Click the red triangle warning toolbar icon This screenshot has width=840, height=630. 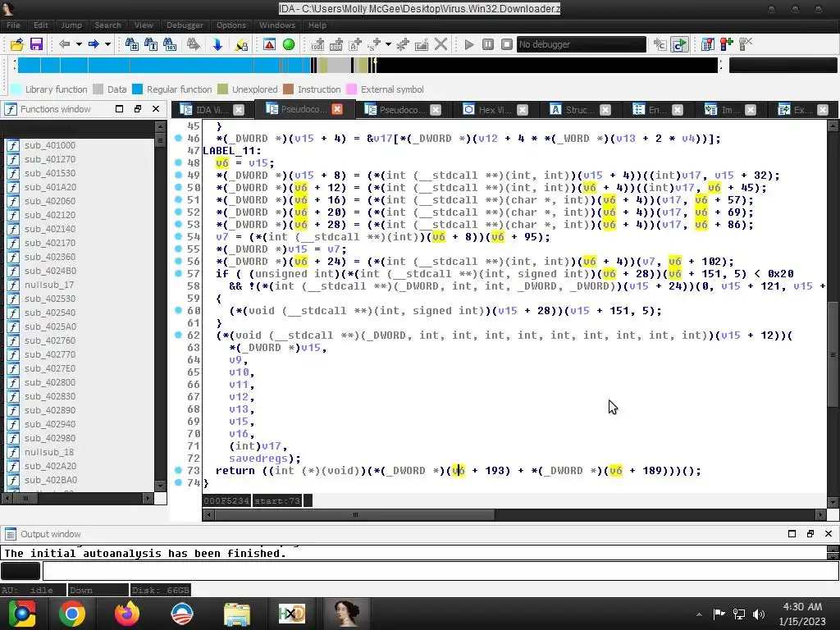click(x=269, y=44)
